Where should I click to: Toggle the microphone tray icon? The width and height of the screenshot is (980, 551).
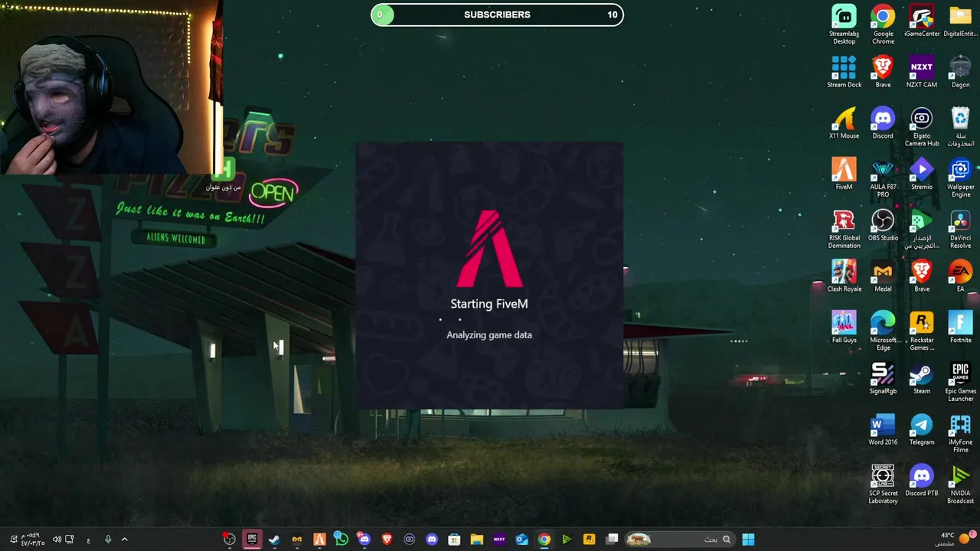click(107, 540)
